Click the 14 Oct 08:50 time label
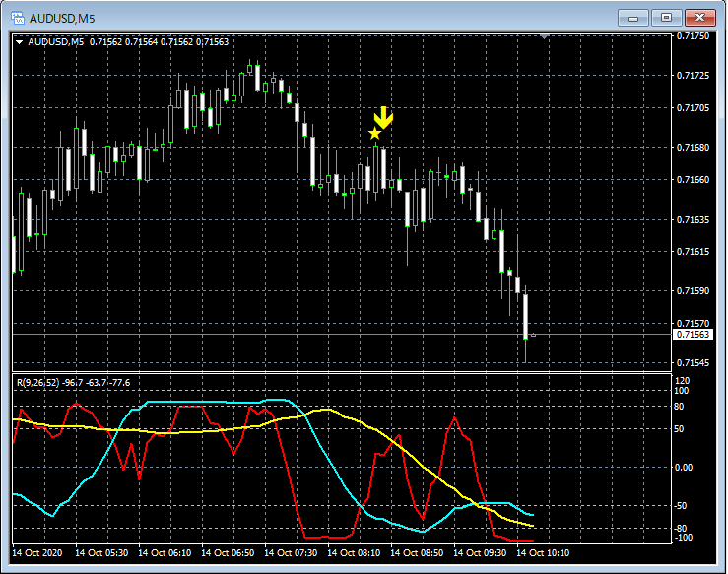Viewport: 728px width, 574px height. [417, 553]
